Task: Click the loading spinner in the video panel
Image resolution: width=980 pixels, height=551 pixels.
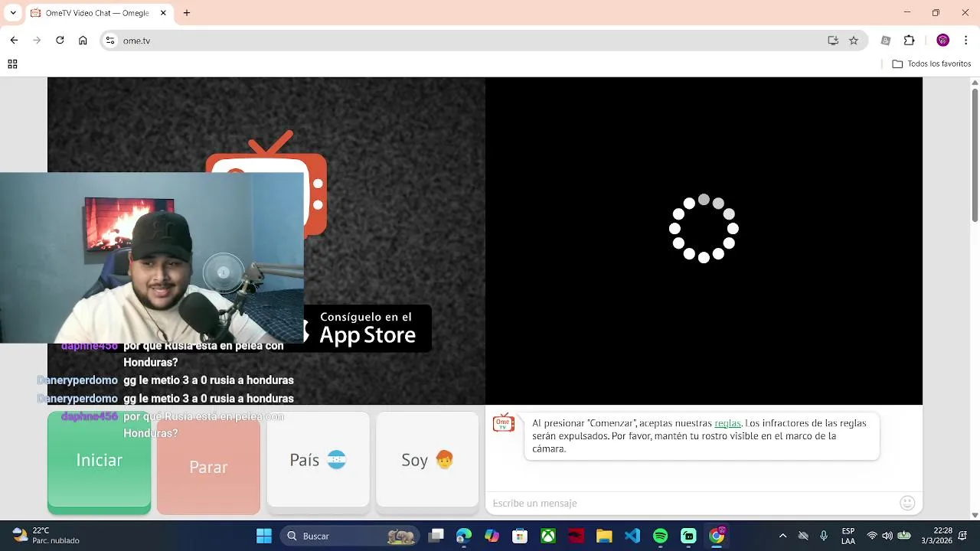Action: (704, 228)
